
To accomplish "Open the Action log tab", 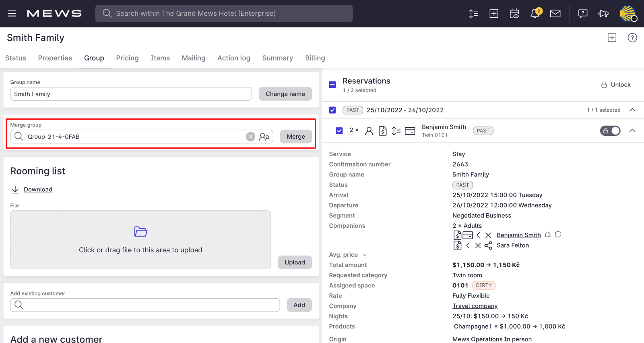I will coord(233,58).
